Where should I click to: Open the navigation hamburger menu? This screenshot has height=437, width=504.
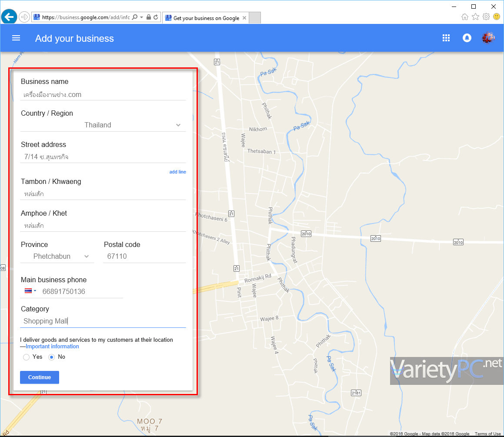[x=16, y=38]
